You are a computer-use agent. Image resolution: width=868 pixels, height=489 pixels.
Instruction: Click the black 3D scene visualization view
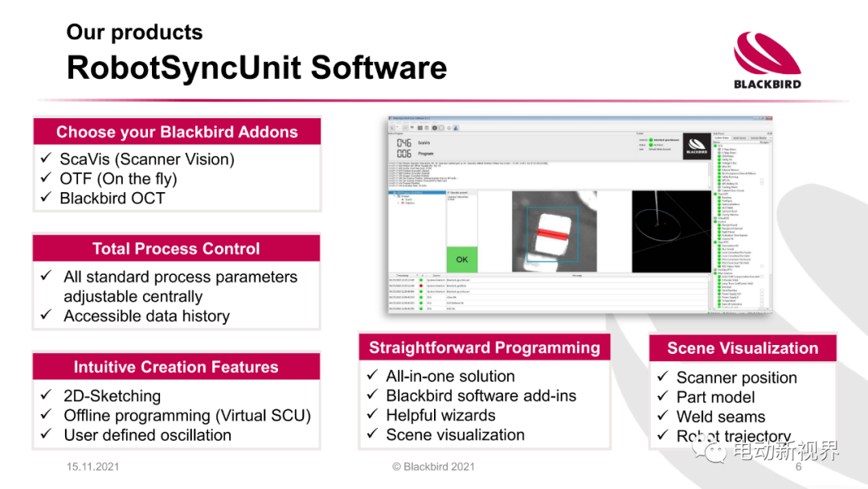pos(671,232)
